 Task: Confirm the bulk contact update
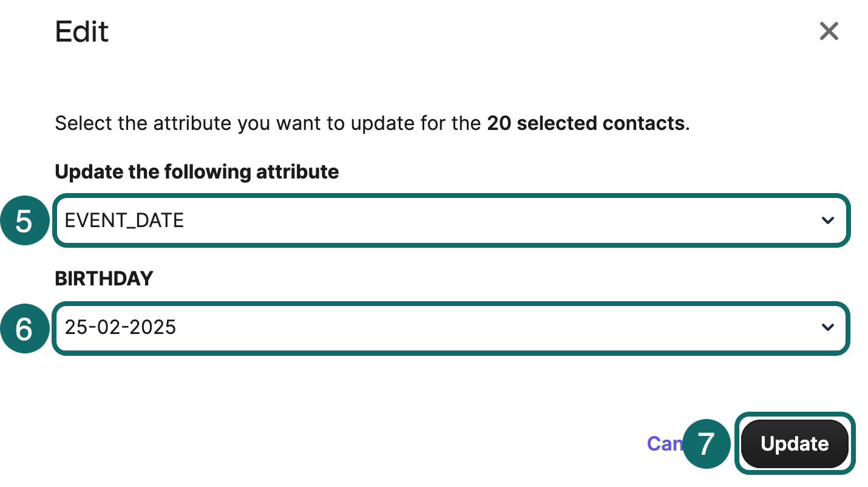coord(794,444)
